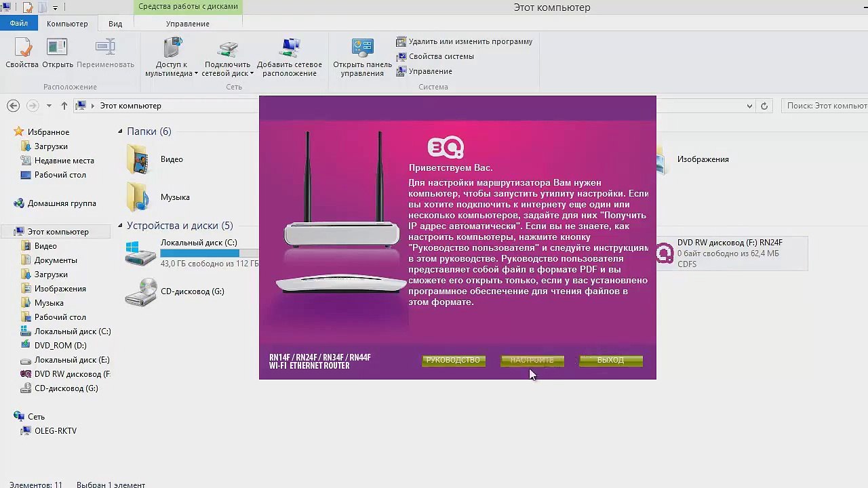The width and height of the screenshot is (868, 488).
Task: Select Рабочий стол under Избранное
Action: pos(60,175)
